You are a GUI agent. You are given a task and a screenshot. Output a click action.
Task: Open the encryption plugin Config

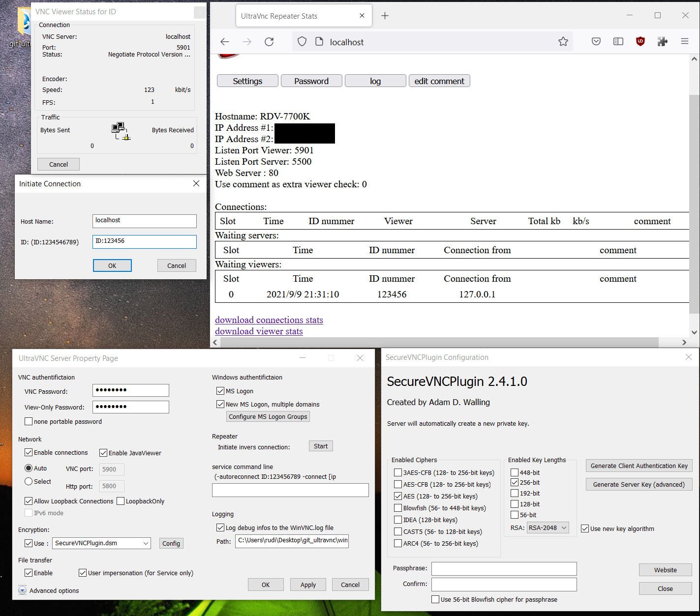pyautogui.click(x=171, y=543)
